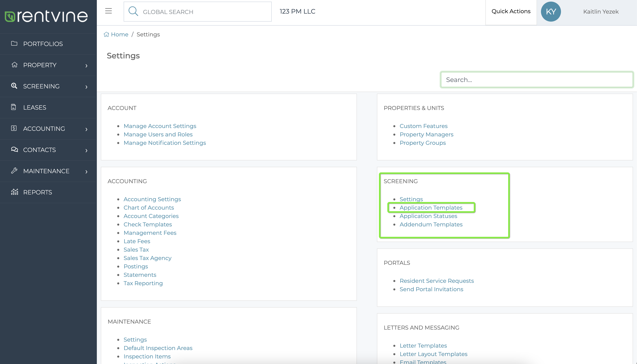637x364 pixels.
Task: Open Application Statuses link
Action: 428,216
